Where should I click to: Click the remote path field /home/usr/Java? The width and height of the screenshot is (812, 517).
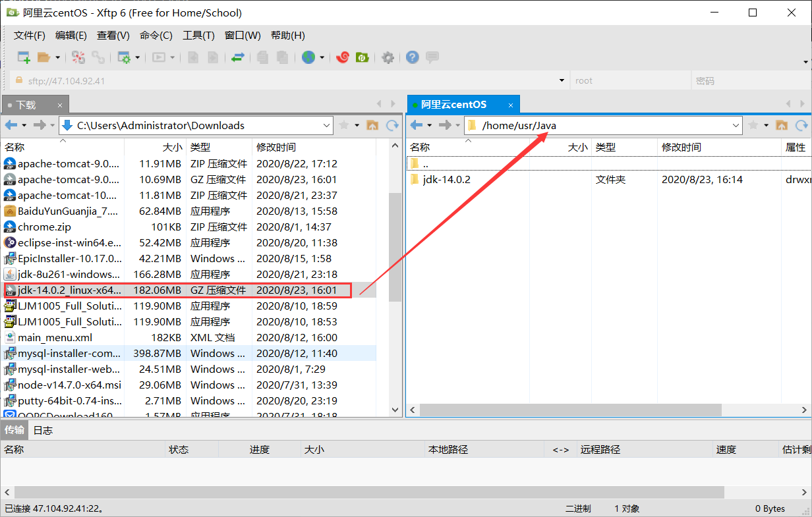(x=603, y=125)
